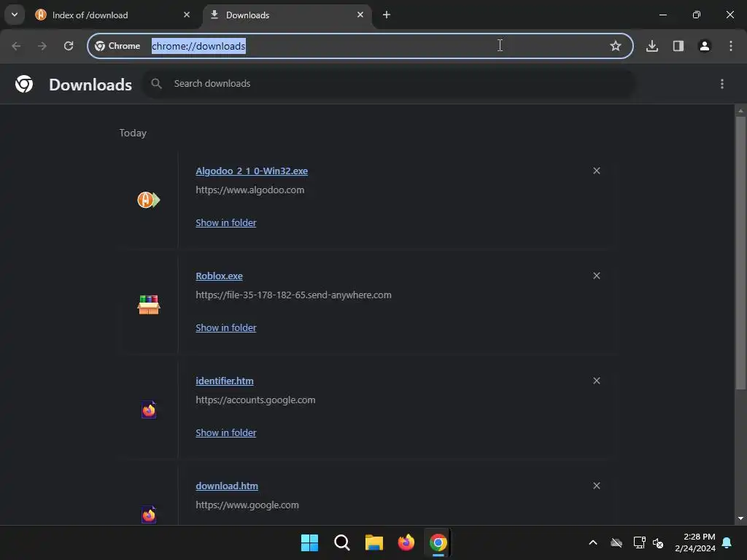Click the scrollbar up arrow
This screenshot has height=560, width=747.
(x=740, y=111)
